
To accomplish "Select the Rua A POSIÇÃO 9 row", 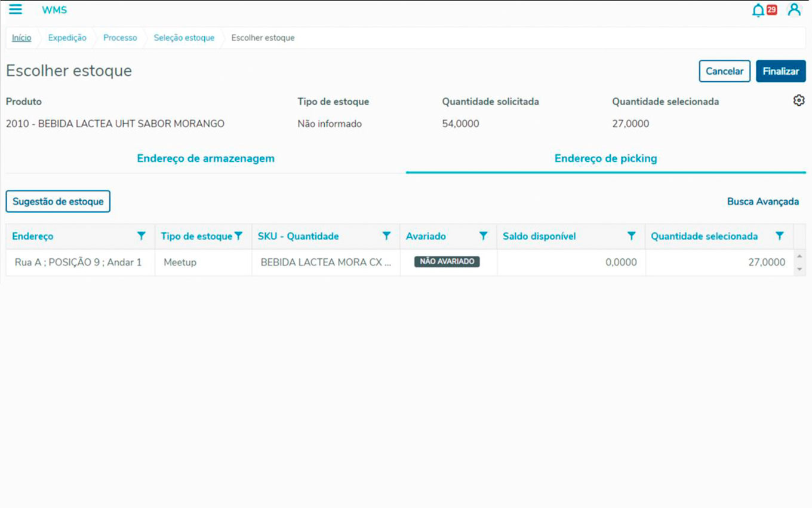I will pyautogui.click(x=78, y=262).
